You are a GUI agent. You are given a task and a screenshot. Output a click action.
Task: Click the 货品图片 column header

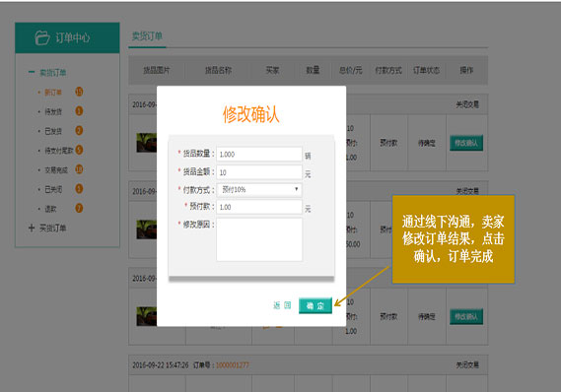(157, 70)
